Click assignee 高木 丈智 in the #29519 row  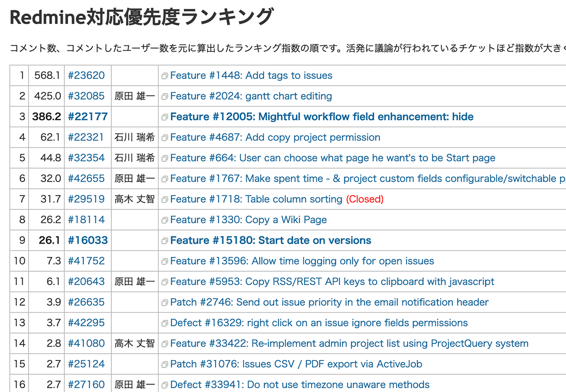tap(135, 199)
